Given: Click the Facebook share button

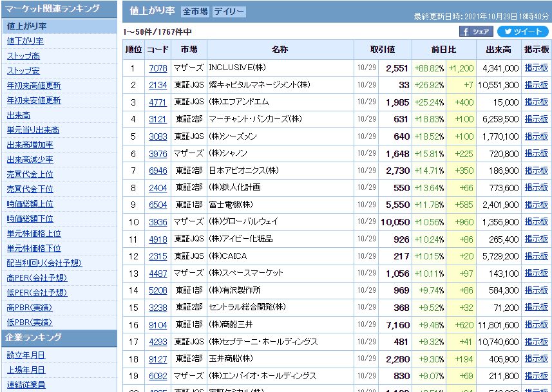Looking at the screenshot, I should tap(476, 32).
